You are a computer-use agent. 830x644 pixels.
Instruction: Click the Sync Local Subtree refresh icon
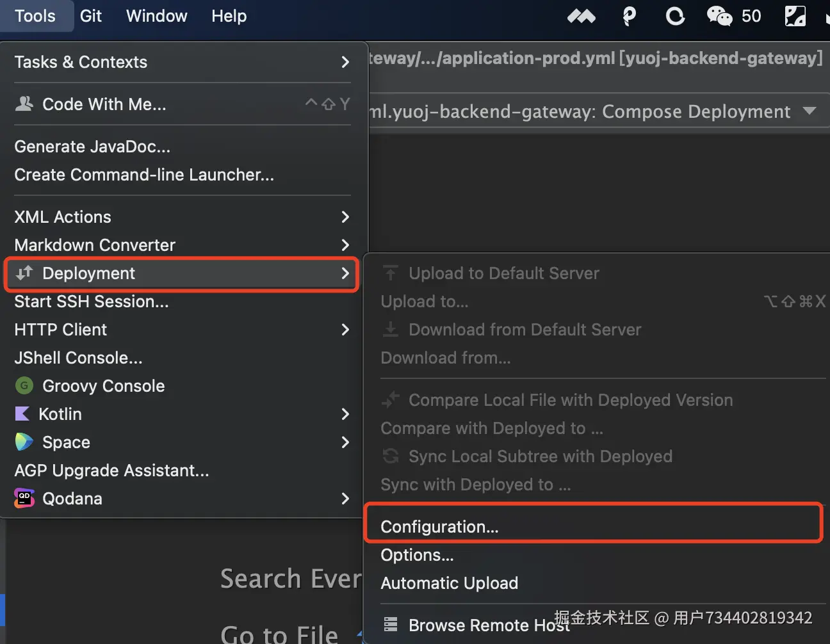coord(391,456)
